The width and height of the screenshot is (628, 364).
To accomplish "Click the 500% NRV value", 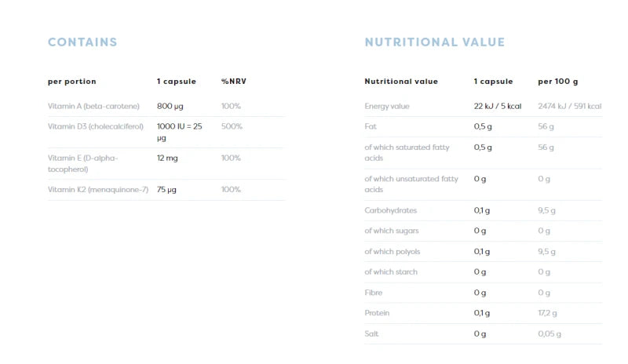I will (232, 126).
